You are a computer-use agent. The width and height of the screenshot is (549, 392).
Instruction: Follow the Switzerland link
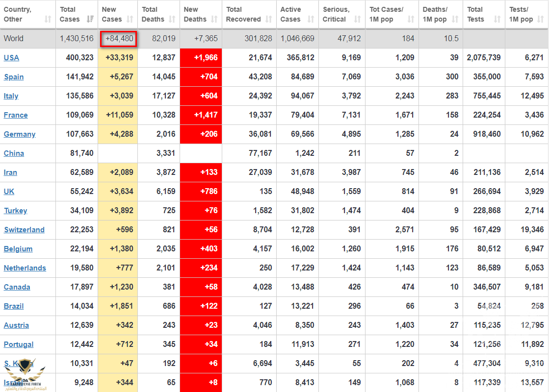(24, 230)
